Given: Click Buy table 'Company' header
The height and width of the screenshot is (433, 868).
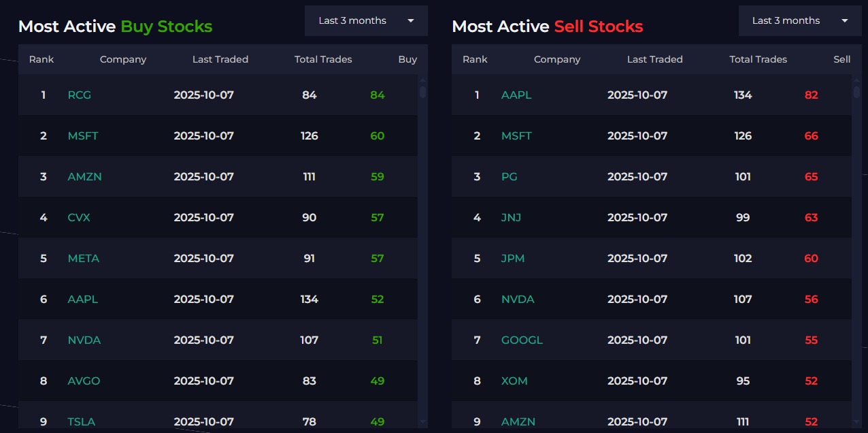Looking at the screenshot, I should (123, 59).
